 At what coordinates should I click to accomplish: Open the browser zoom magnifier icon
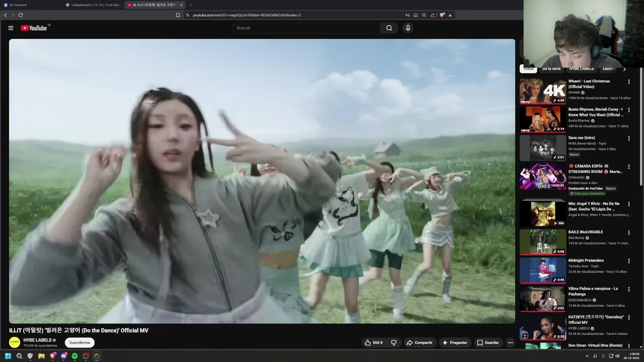(424, 15)
